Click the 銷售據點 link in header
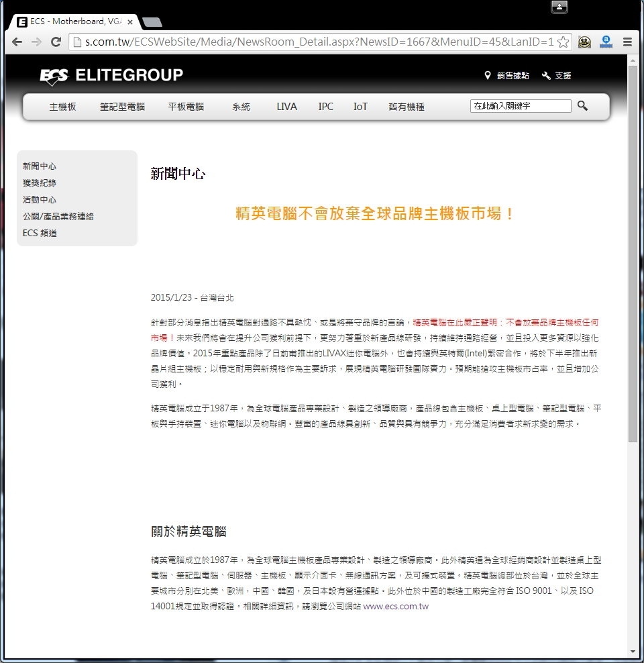 point(513,75)
